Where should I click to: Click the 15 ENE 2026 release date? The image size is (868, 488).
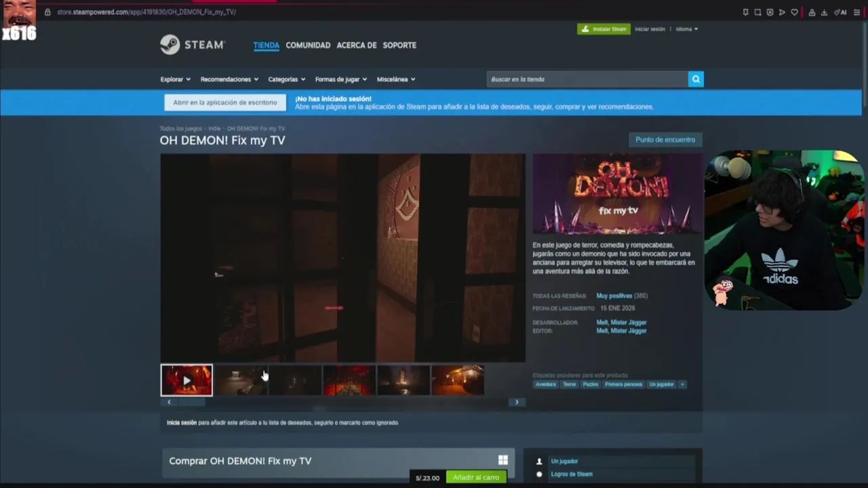point(617,308)
